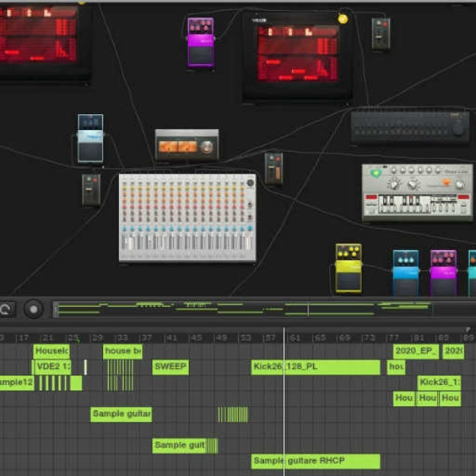The image size is (476, 476).
Task: Click the yellow knob above red drum machine
Action: pos(343,19)
